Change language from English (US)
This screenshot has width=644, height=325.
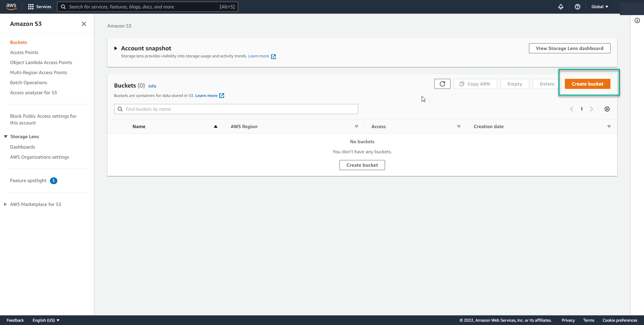46,320
